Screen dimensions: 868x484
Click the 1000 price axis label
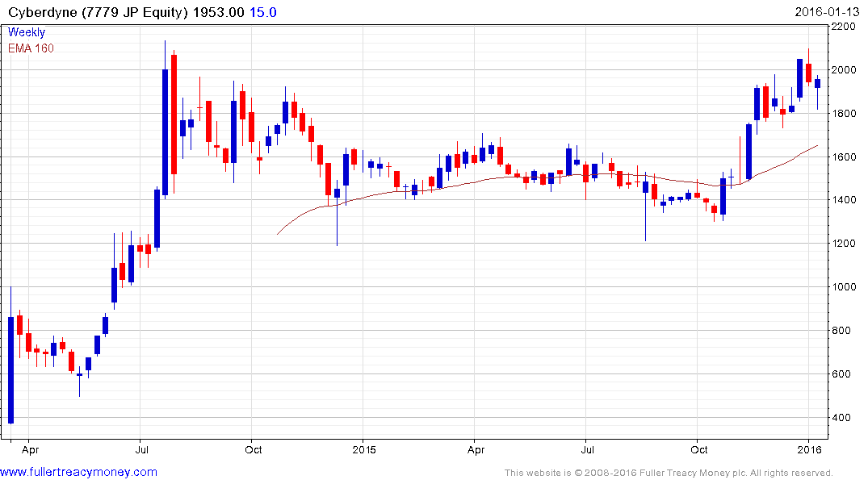844,286
